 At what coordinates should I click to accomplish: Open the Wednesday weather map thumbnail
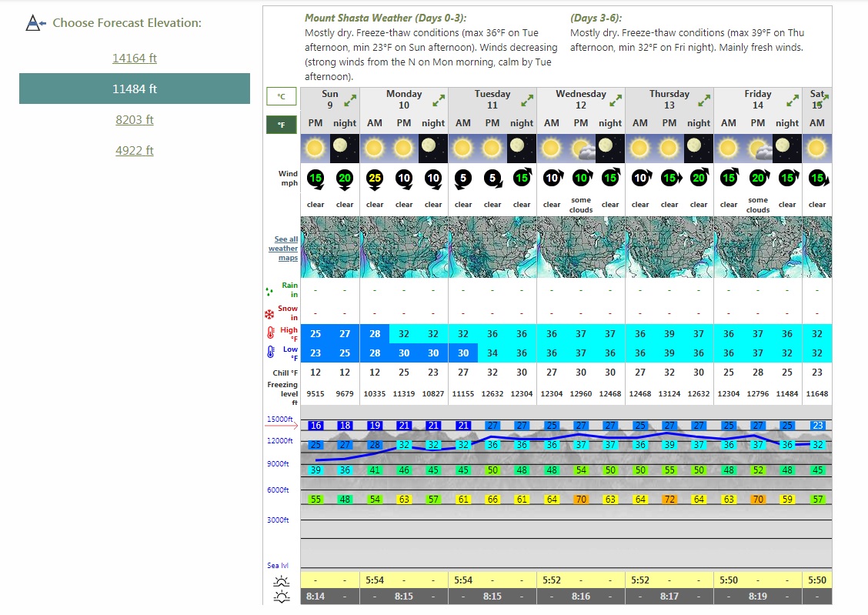click(581, 247)
